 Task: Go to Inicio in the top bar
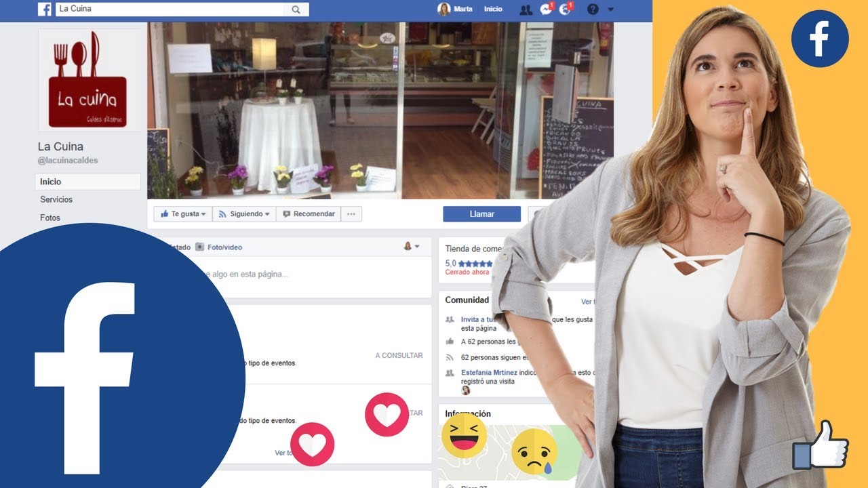coord(493,9)
